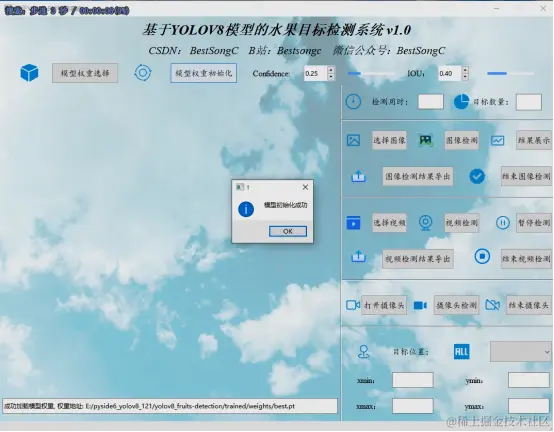
Task: Click the camera outline icon beside 打开摄像头
Action: coord(353,305)
